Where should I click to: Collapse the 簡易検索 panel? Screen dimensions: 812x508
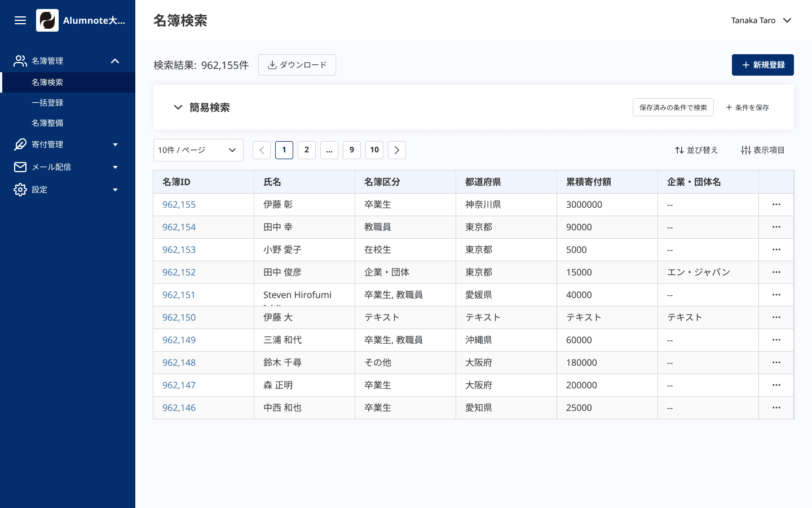[178, 107]
